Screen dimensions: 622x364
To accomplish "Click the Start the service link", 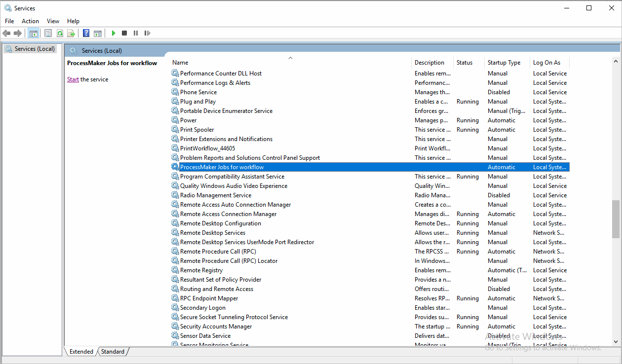I will click(x=73, y=79).
